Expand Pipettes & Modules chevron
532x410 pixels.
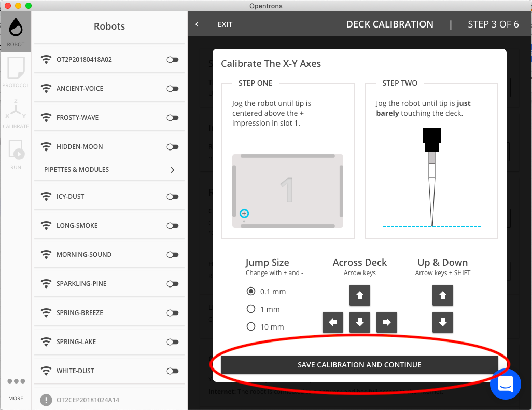(172, 170)
